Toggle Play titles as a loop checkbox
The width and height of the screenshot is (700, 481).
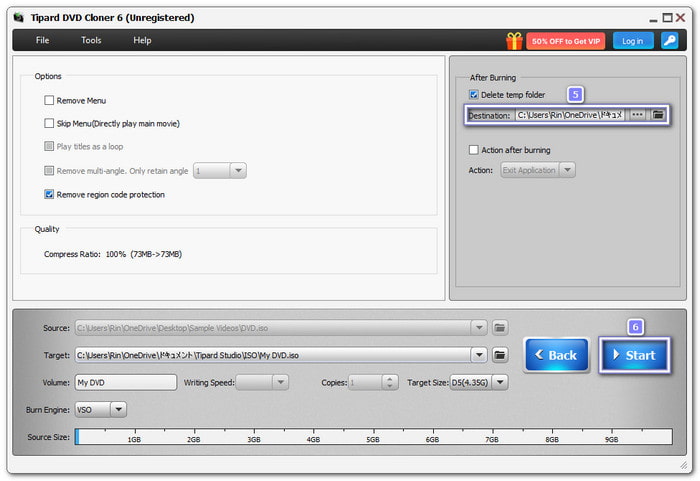tap(49, 146)
